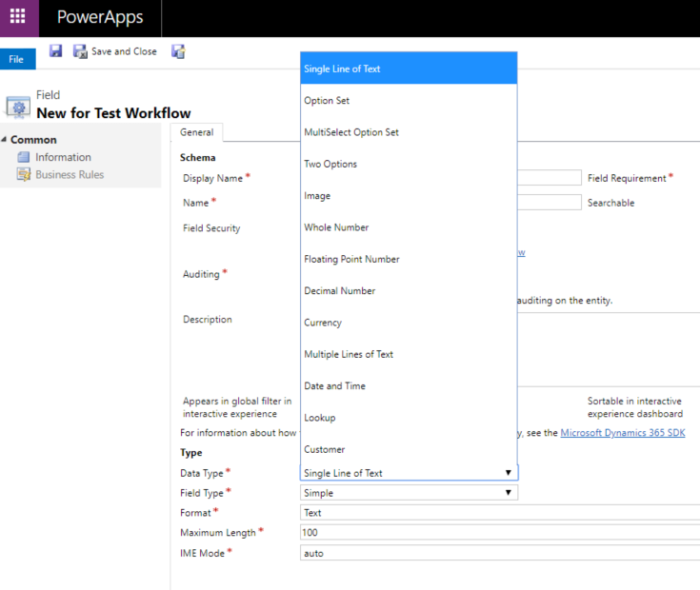The height and width of the screenshot is (590, 700).
Task: Switch to the General tab
Action: point(196,132)
